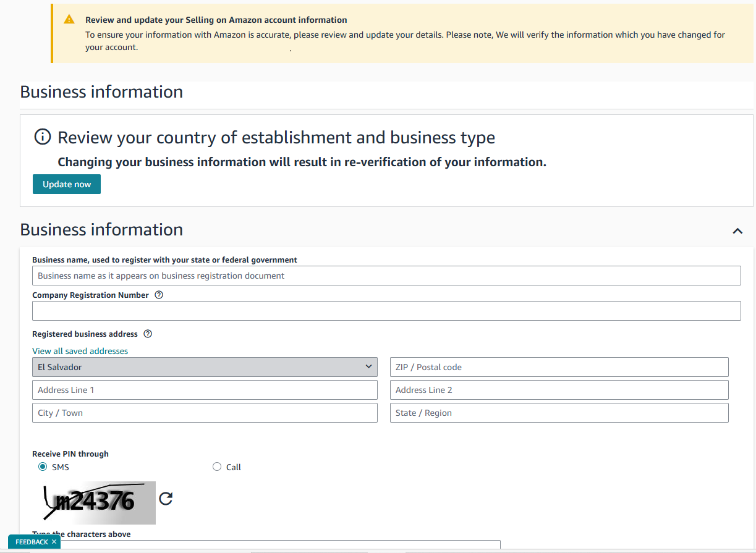
Task: Open help icon for Registered business address
Action: tap(148, 334)
